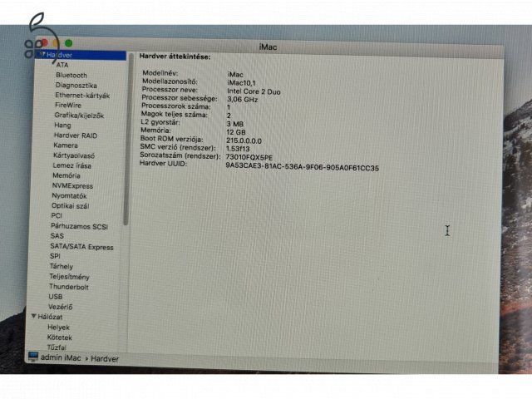Select SAS in the sidebar
Viewport: 532px width, 399px height.
click(x=57, y=236)
